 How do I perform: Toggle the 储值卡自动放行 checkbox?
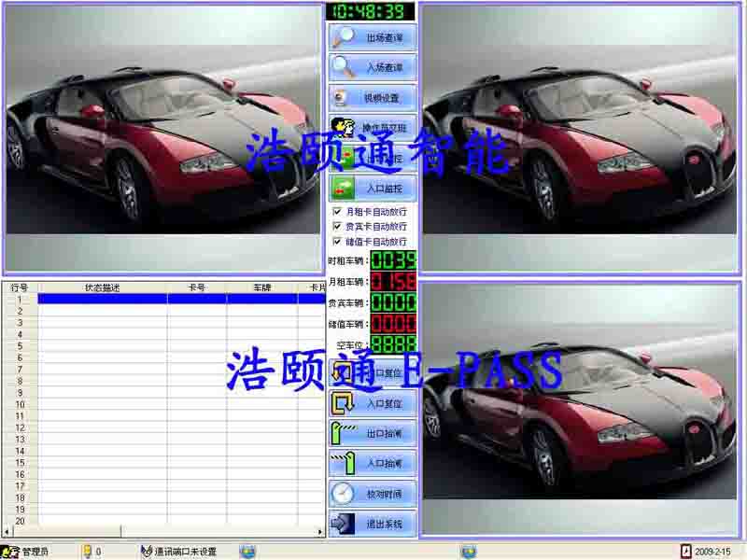(x=337, y=242)
